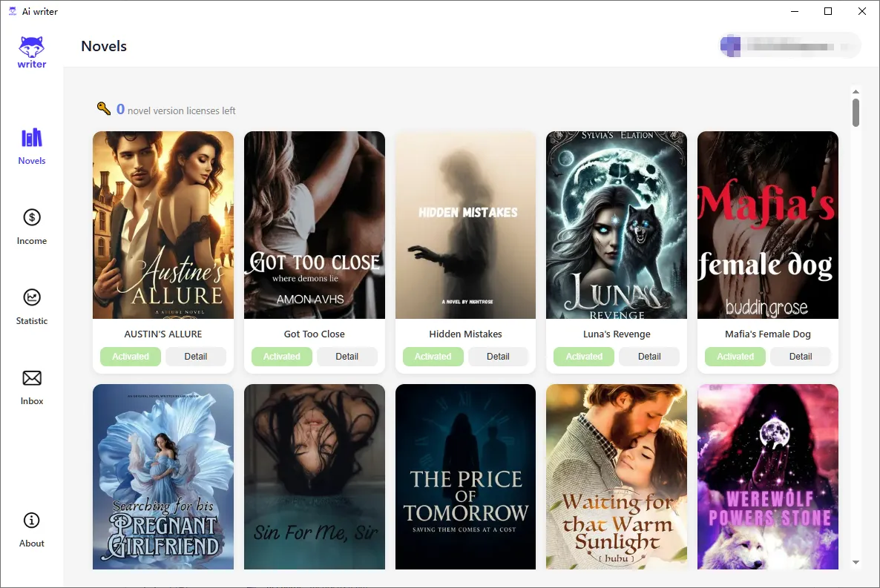Click the Mafia's Female Dog title text

(768, 334)
